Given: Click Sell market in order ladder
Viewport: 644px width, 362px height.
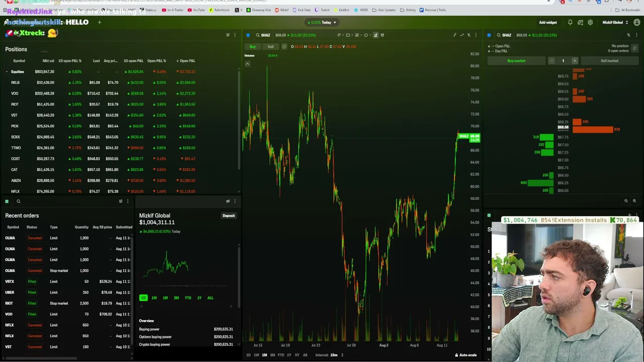Looking at the screenshot, I should pyautogui.click(x=609, y=61).
